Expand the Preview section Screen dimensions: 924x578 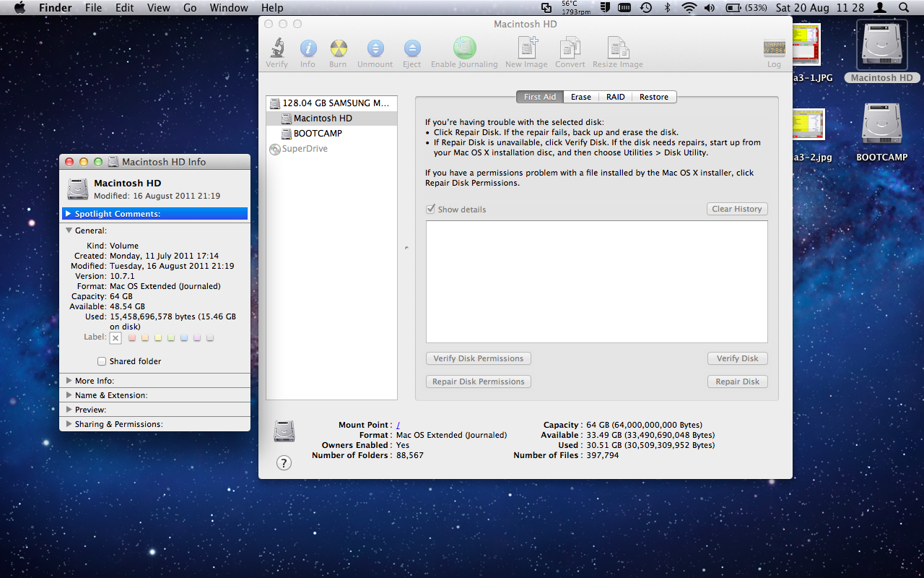tap(69, 410)
